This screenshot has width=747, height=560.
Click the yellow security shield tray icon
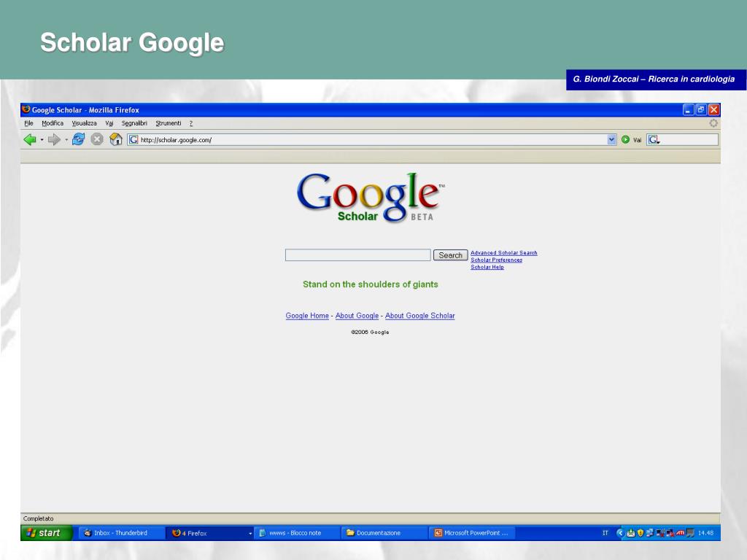pyautogui.click(x=640, y=533)
